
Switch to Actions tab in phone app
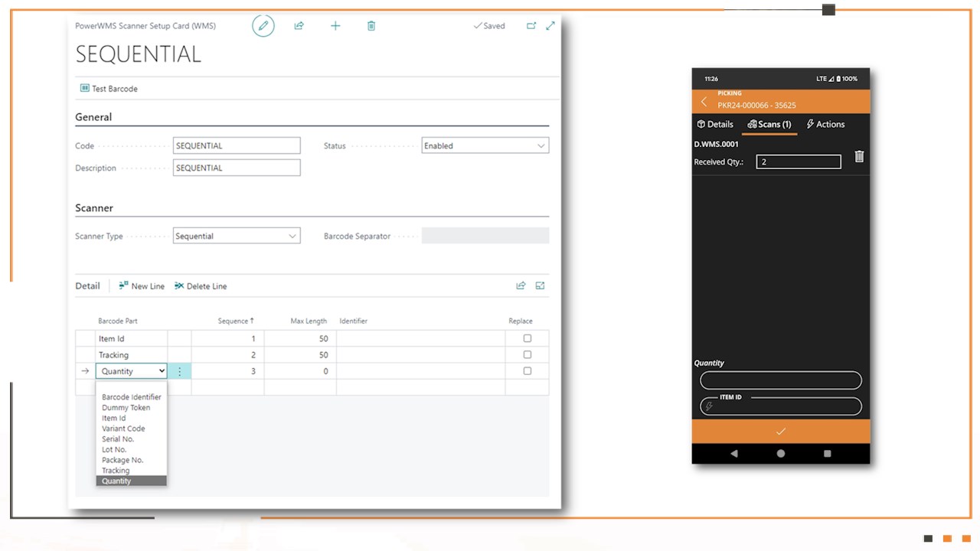coord(825,124)
